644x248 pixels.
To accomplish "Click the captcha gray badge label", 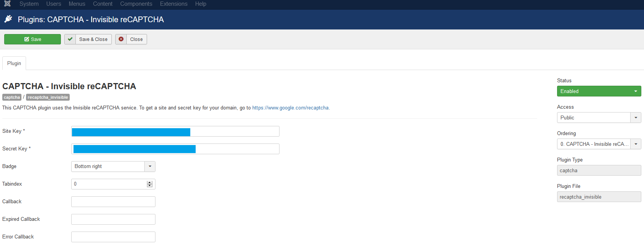I will (12, 97).
